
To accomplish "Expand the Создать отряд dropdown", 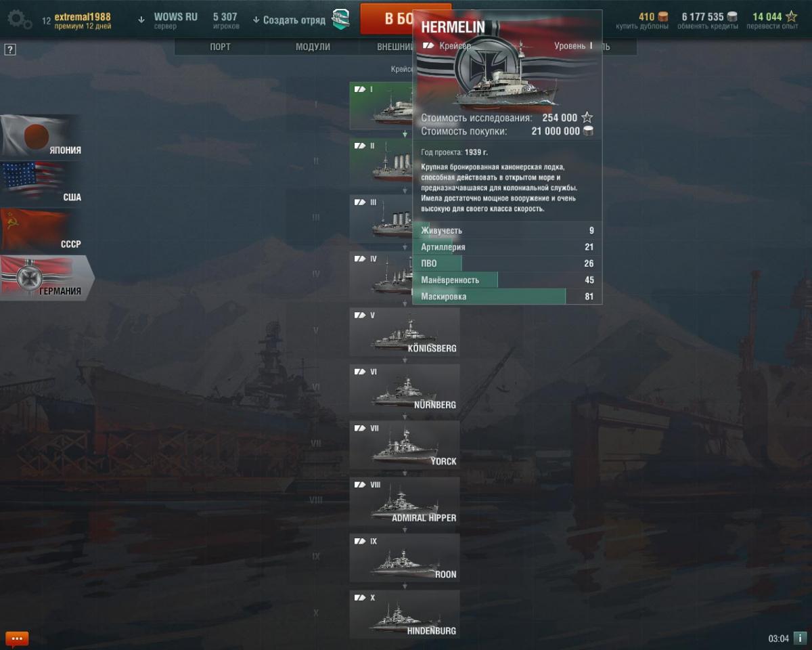I will tap(289, 20).
